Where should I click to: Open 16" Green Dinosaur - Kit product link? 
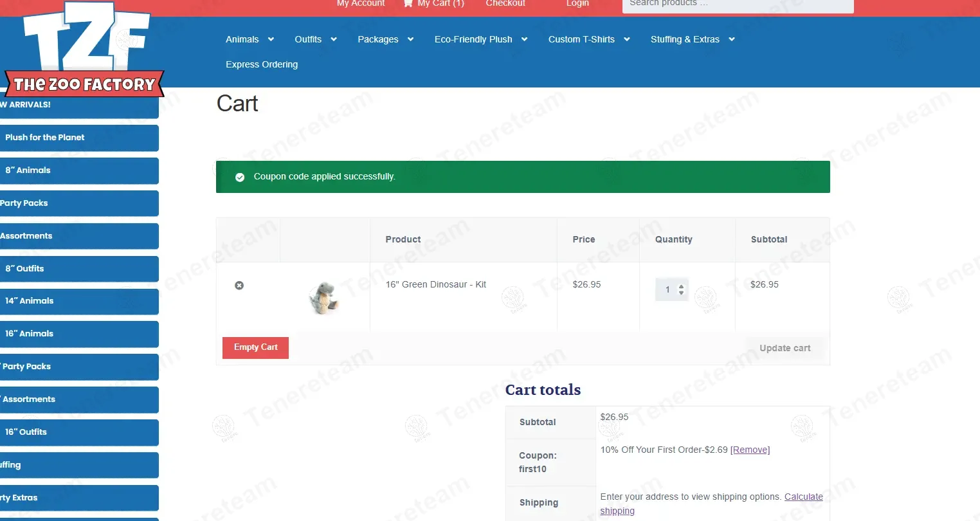coord(436,284)
